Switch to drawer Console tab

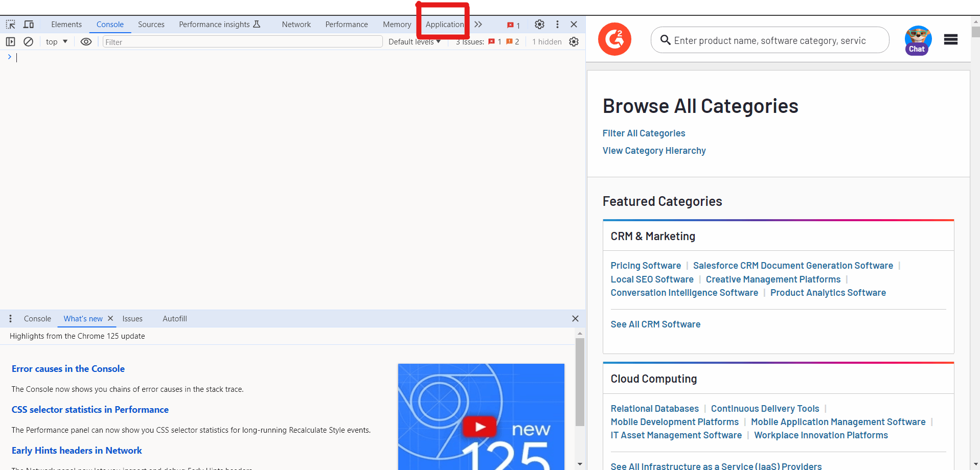[37, 319]
